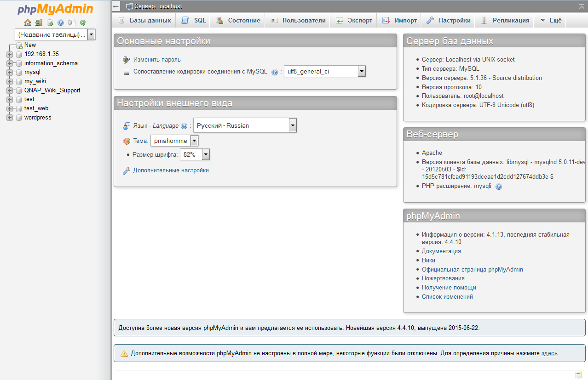Click the wordpress database name
Viewport: 588px width, 380px height.
coord(38,118)
